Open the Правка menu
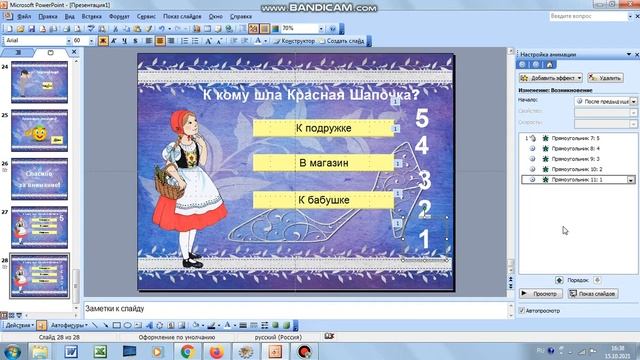 point(48,17)
